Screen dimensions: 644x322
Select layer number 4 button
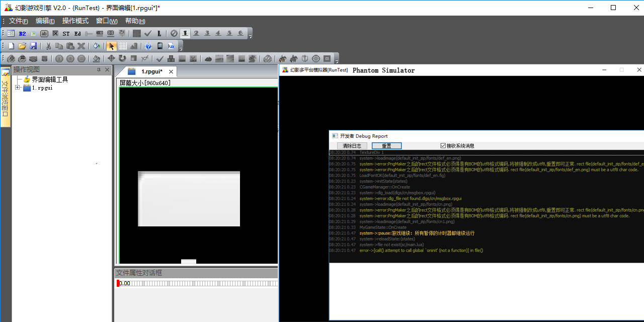[218, 34]
